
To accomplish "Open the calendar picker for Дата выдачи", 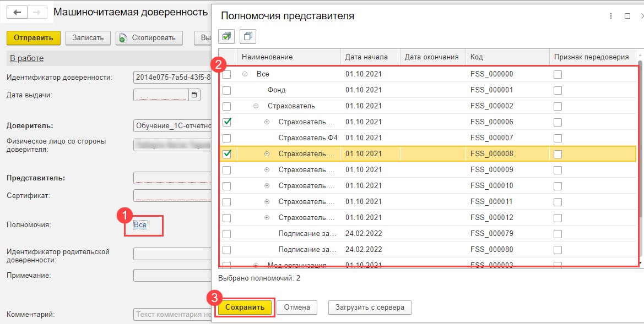I will pos(194,95).
